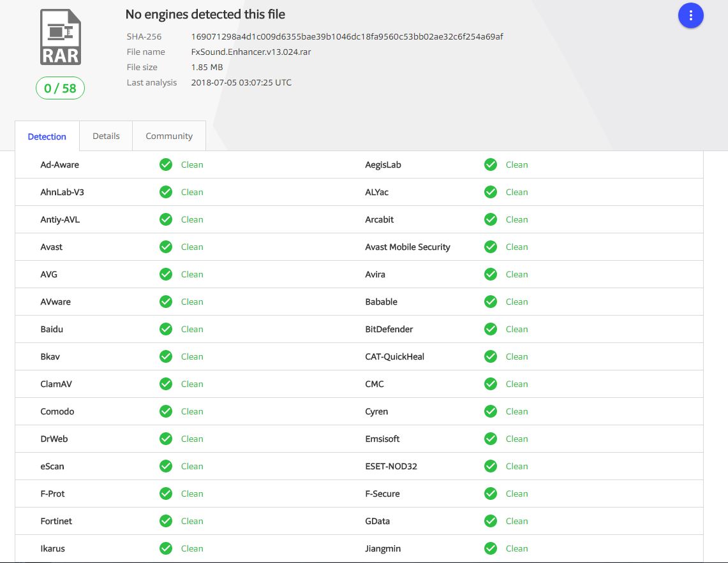Click the green check icon for Ikarus

(166, 548)
